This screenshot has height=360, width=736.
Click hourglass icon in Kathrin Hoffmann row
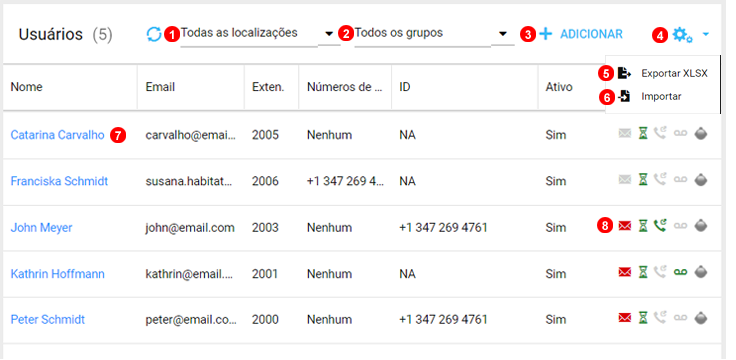[x=643, y=272]
